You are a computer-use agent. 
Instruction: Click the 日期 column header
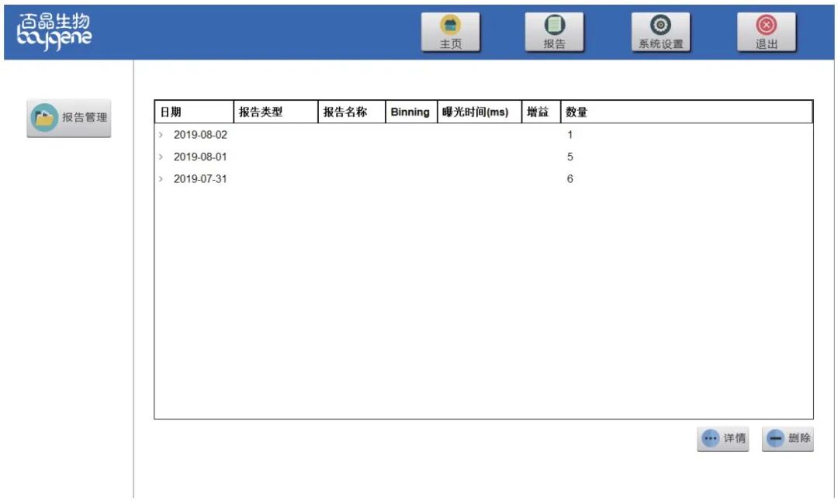pyautogui.click(x=194, y=112)
